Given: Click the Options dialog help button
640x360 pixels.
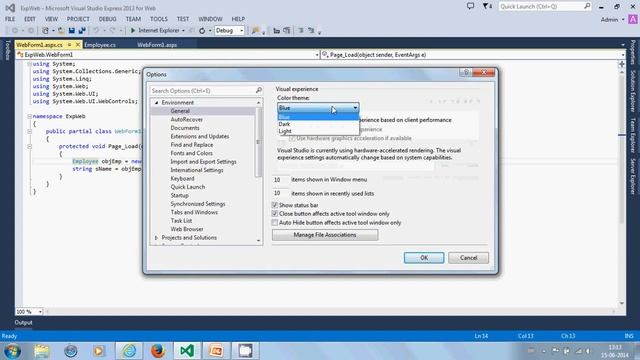Looking at the screenshot, I should click(466, 73).
